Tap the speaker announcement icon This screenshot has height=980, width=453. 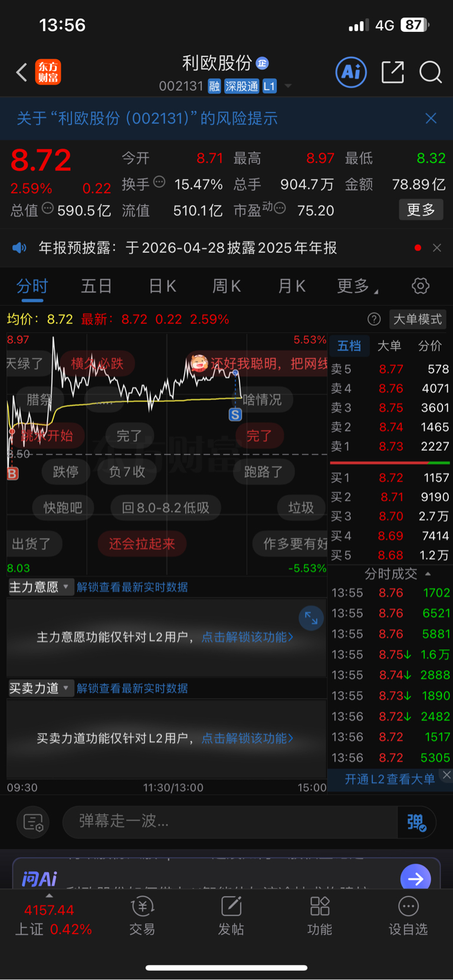(19, 248)
